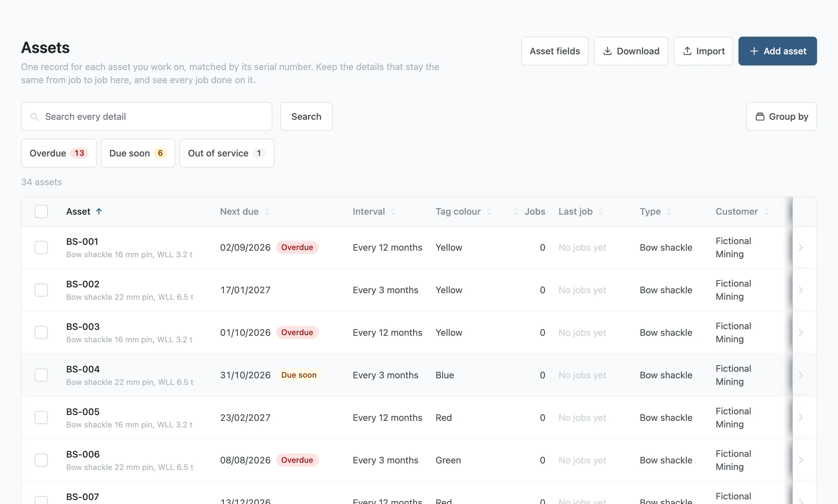Tick the checkbox for BS-004
The height and width of the screenshot is (504, 838).
coord(41,375)
